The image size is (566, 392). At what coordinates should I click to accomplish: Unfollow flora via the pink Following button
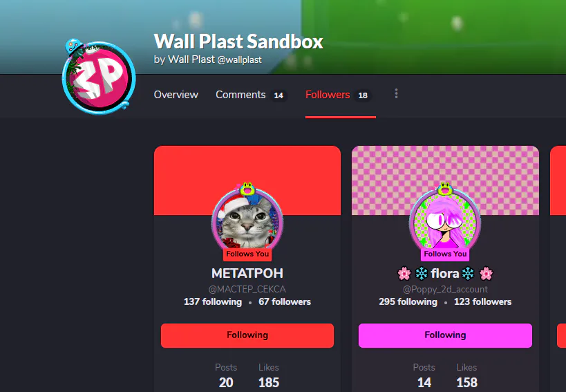coord(445,335)
